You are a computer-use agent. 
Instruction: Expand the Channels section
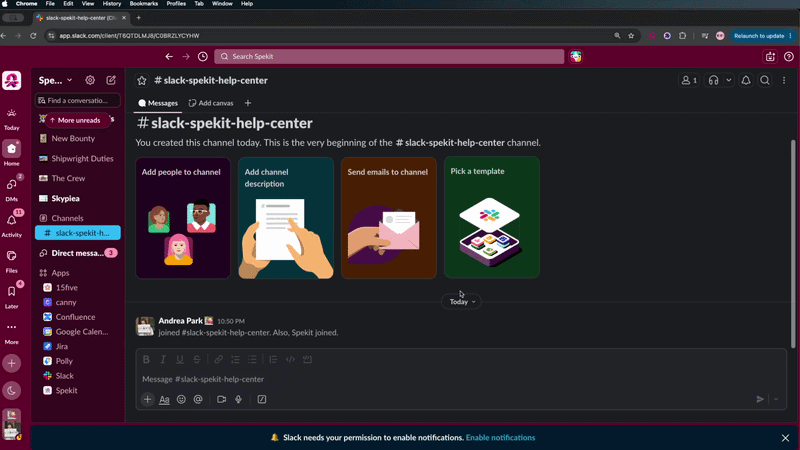click(x=67, y=218)
